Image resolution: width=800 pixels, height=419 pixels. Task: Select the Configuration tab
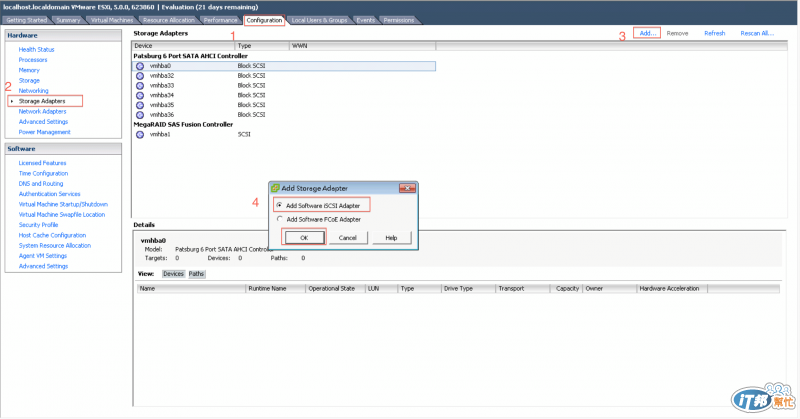coord(264,20)
